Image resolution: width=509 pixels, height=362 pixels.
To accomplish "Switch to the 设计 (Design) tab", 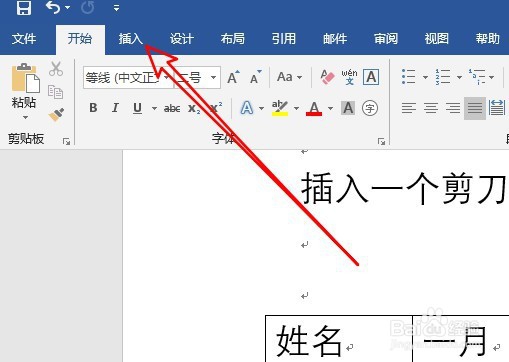I will 182,39.
